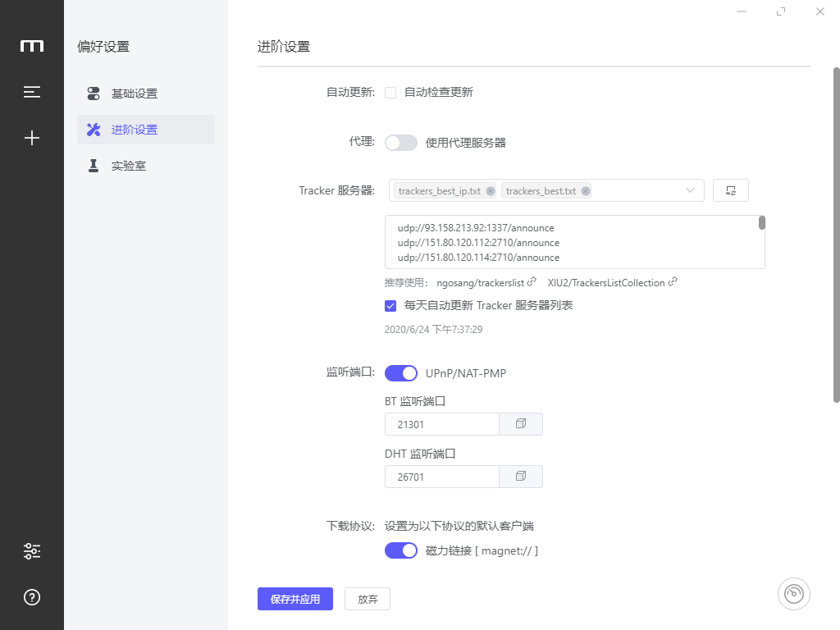The height and width of the screenshot is (630, 840).
Task: Randomize the DHT listening port
Action: [521, 477]
